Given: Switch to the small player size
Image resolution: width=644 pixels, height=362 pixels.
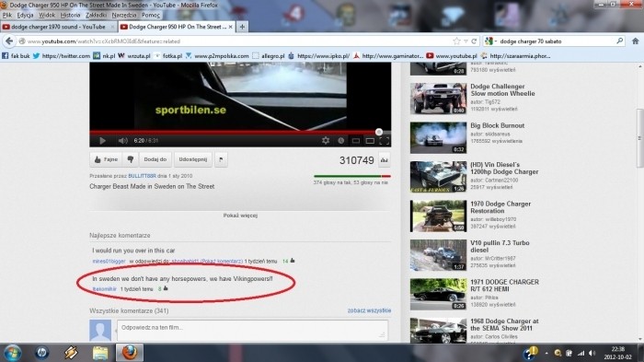Looking at the screenshot, I should (x=356, y=141).
